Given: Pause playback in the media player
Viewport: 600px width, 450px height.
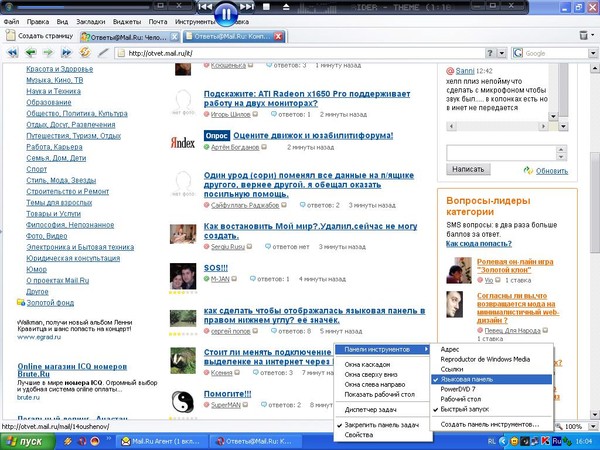Looking at the screenshot, I should [x=226, y=13].
